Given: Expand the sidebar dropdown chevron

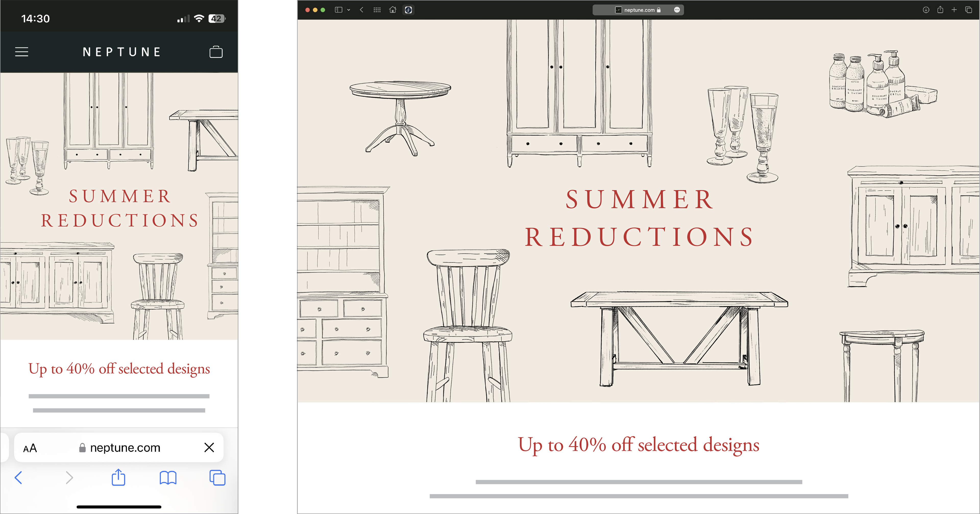Looking at the screenshot, I should 348,10.
